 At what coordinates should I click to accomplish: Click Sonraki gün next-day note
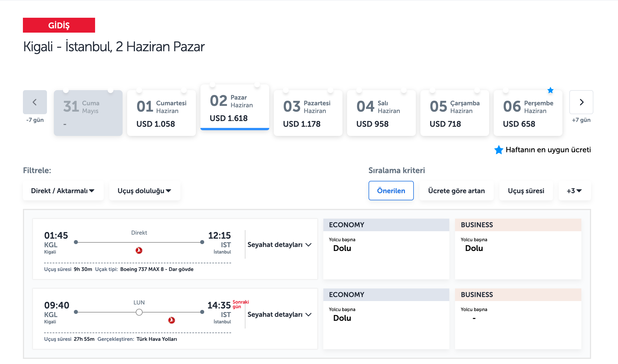pyautogui.click(x=241, y=304)
